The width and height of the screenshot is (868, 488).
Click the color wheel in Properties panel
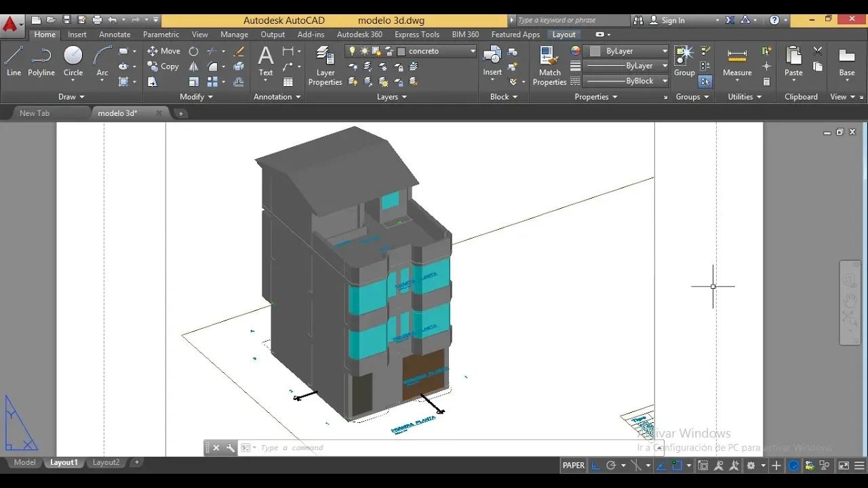574,50
